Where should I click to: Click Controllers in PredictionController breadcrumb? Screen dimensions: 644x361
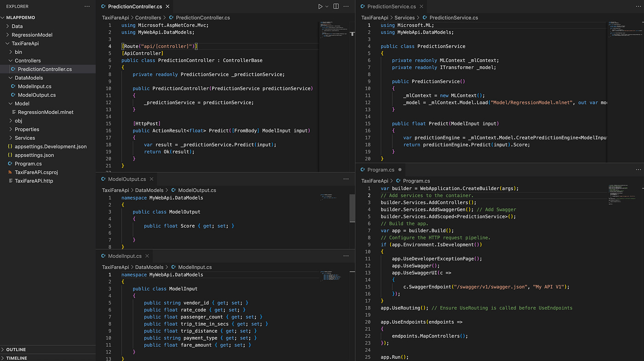[x=148, y=17]
